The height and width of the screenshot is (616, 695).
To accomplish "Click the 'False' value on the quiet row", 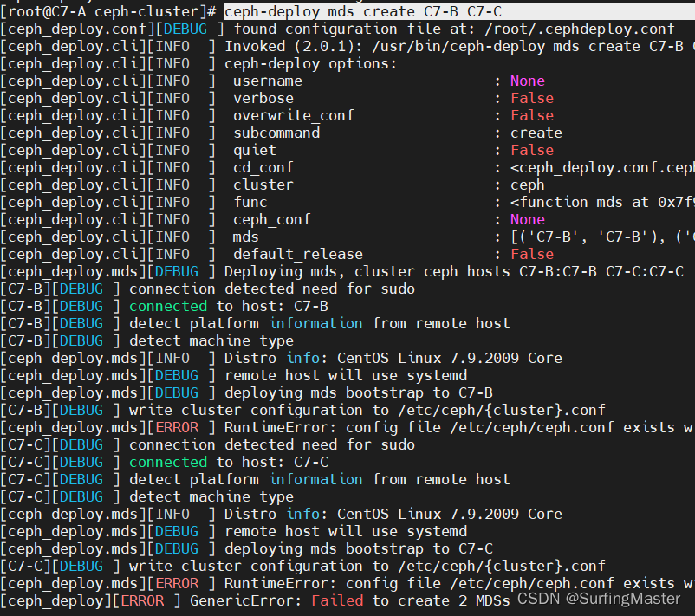I will click(x=532, y=150).
